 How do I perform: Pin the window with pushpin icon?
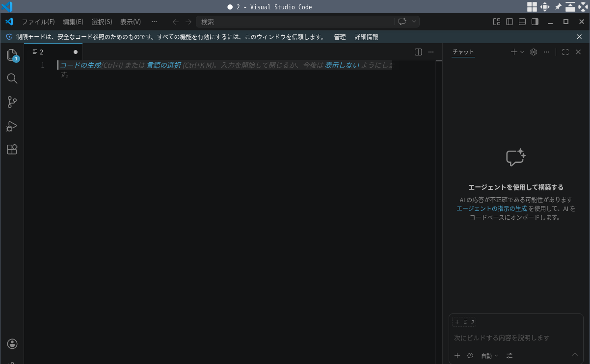click(558, 7)
